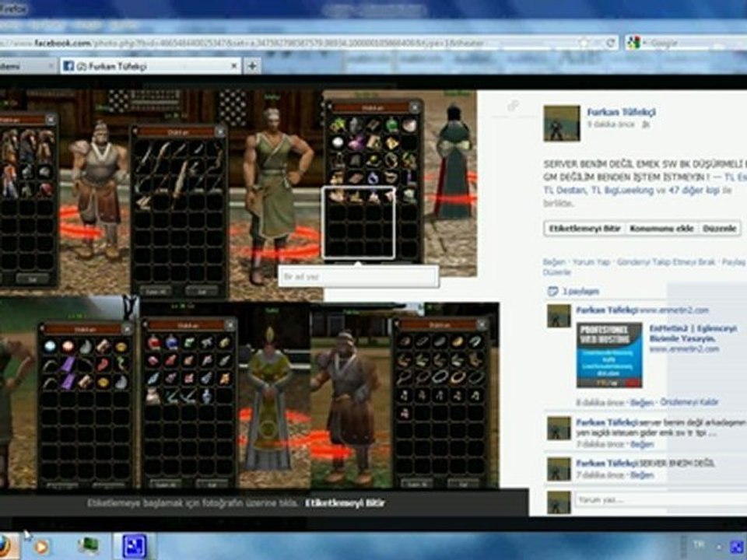Click Etiketlemeyi Bitir in the photo's bottom bar
The width and height of the screenshot is (747, 560).
345,503
